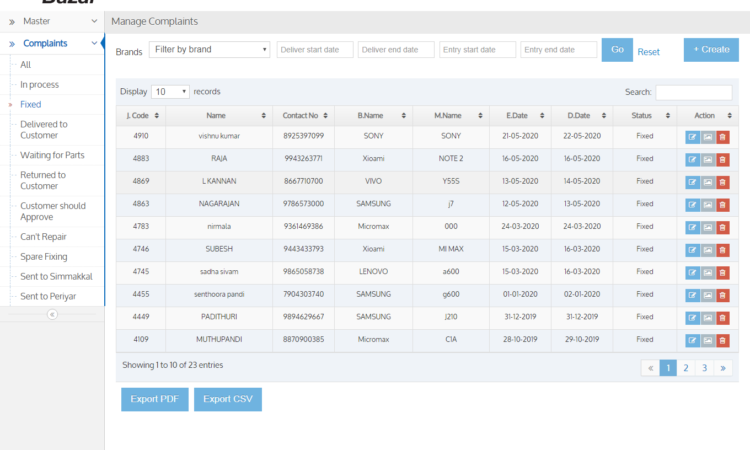Viewport: 750px width, 450px height.
Task: Collapse the sidebar using the round arrow
Action: [x=52, y=314]
